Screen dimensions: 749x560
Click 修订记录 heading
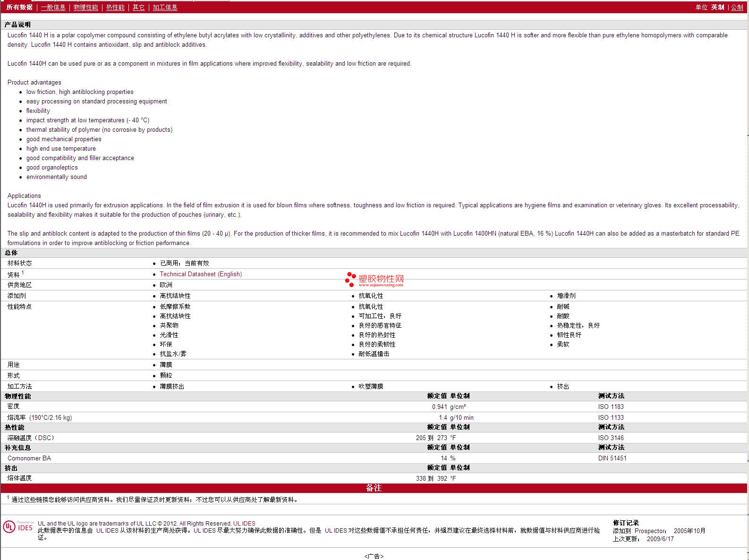click(x=626, y=523)
